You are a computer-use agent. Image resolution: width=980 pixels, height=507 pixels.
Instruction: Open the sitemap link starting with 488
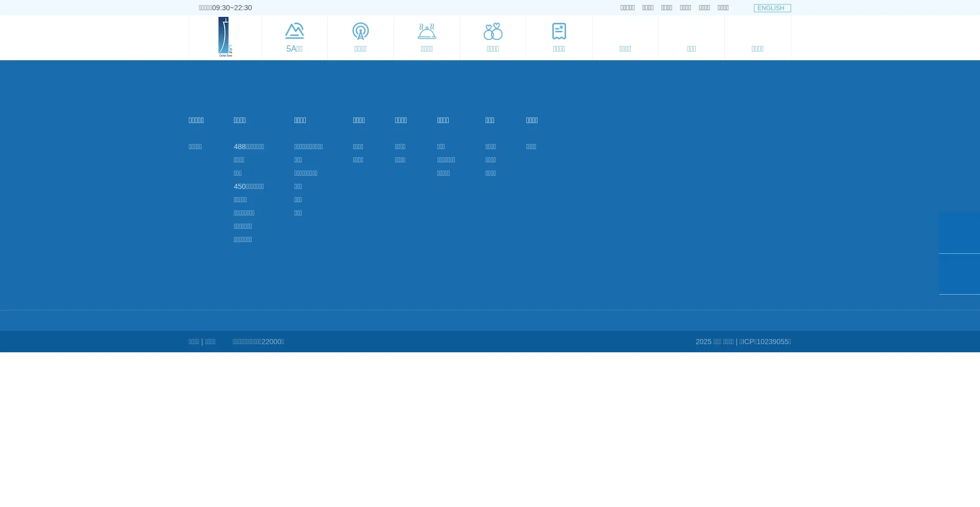tap(249, 147)
